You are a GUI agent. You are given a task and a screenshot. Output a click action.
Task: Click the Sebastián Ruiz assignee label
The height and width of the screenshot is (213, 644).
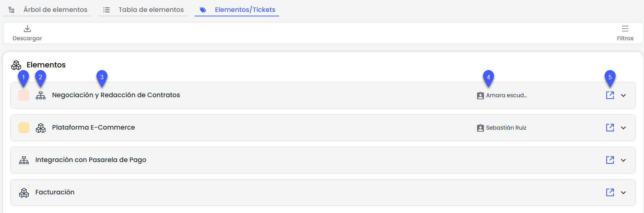point(506,128)
